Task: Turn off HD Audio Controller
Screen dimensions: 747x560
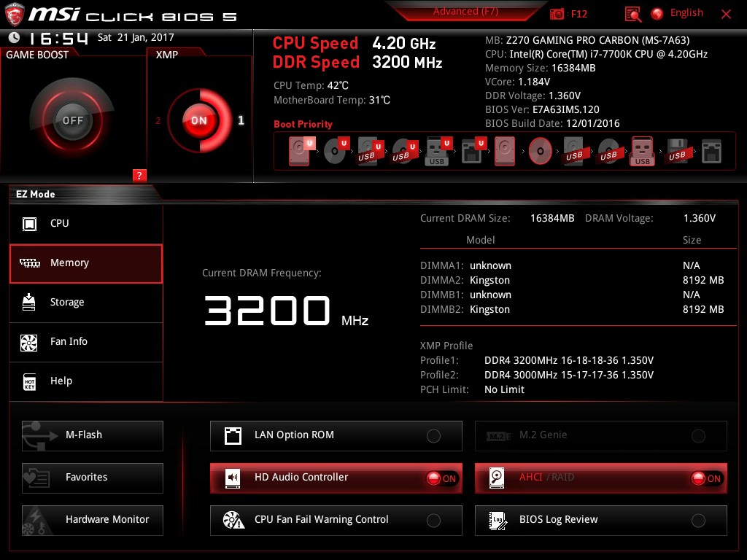Action: (336, 478)
